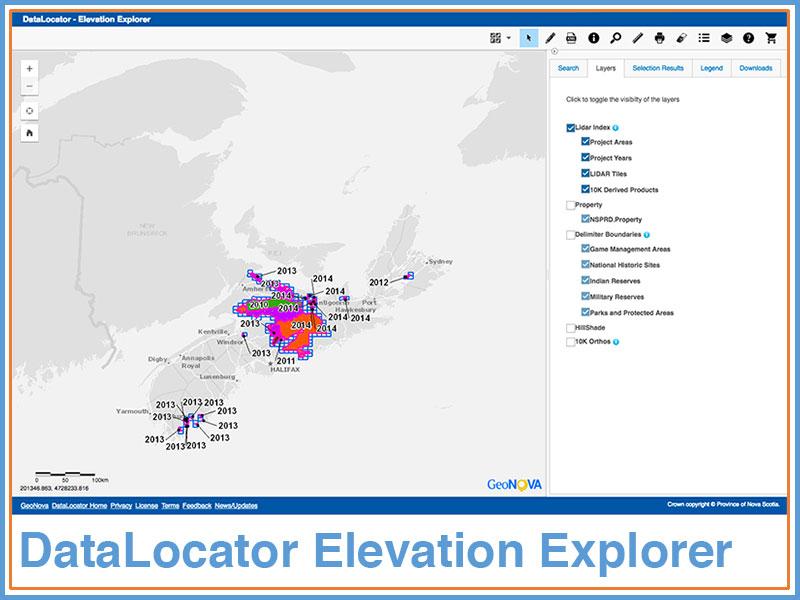Enable the 10K Orthos layer
Screen dimensions: 800x600
coord(570,342)
